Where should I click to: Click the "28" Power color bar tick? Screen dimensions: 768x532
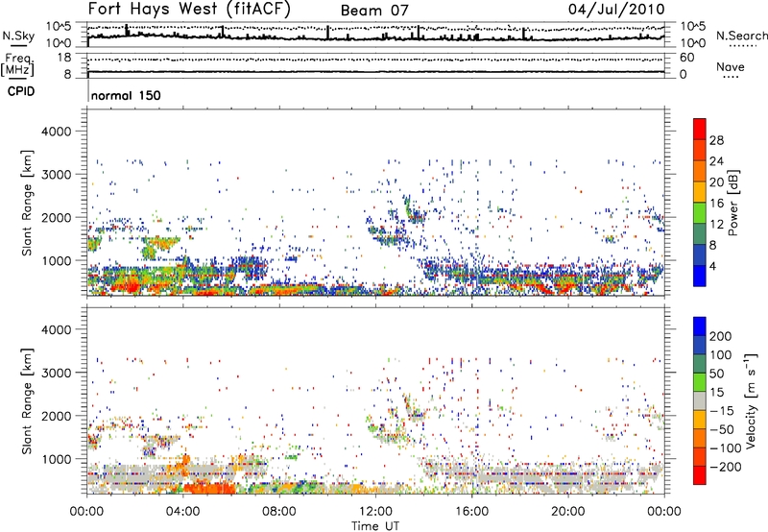coord(716,140)
